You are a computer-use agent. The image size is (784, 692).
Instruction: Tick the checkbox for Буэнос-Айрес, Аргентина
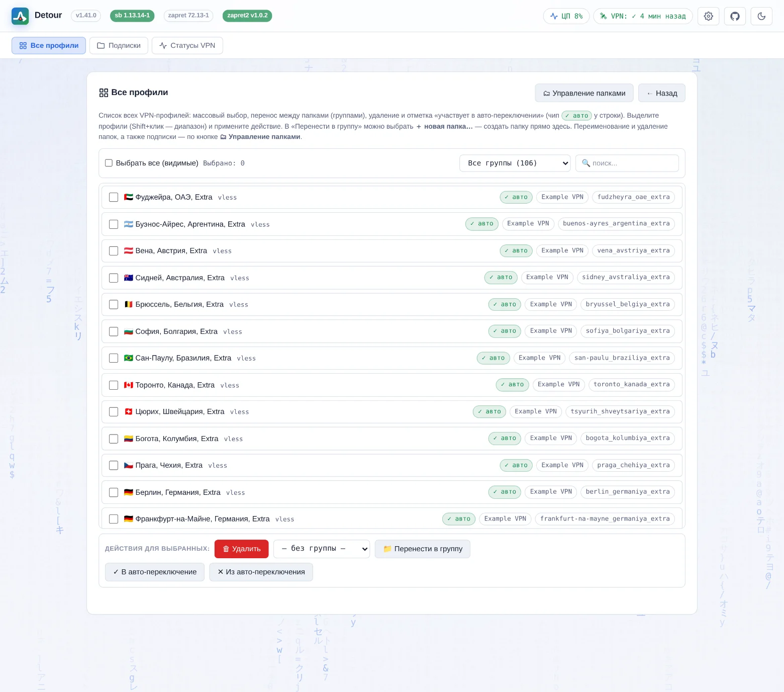[114, 224]
